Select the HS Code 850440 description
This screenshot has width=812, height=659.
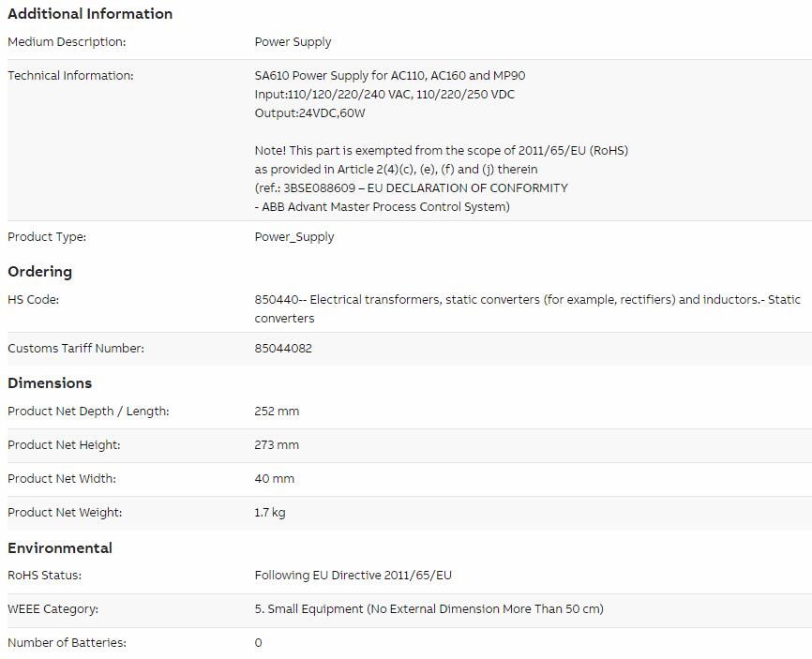[528, 308]
